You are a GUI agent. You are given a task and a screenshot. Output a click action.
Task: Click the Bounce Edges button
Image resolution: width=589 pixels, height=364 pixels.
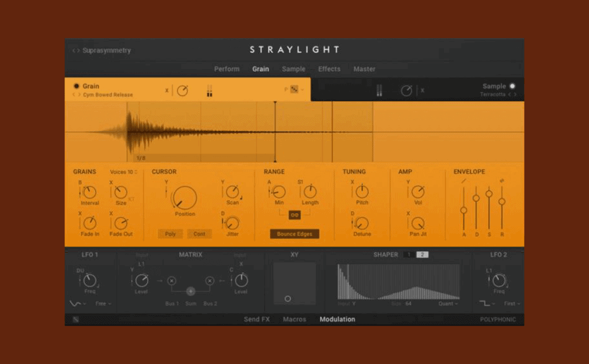point(294,234)
